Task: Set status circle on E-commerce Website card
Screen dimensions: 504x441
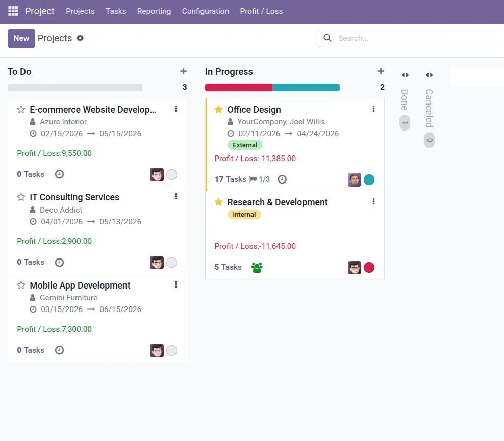Action: (x=171, y=174)
